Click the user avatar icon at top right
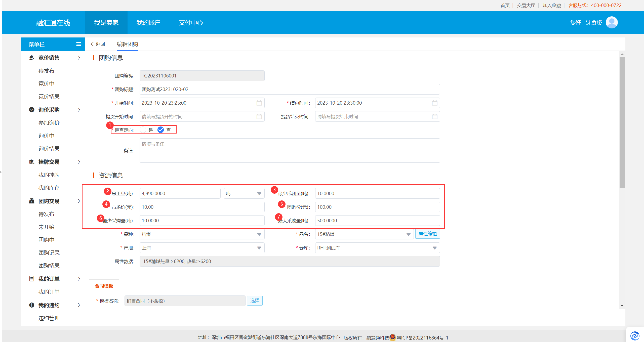 click(x=612, y=22)
